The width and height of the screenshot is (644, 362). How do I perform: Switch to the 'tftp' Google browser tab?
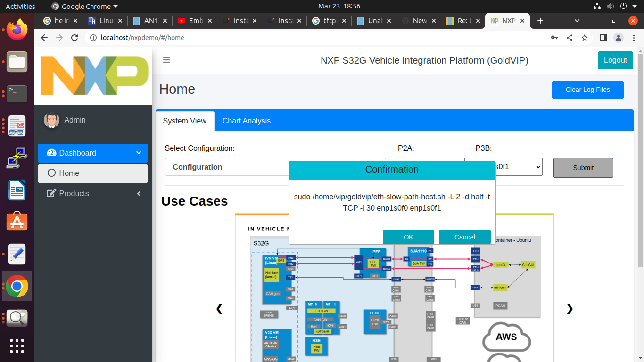pos(329,21)
